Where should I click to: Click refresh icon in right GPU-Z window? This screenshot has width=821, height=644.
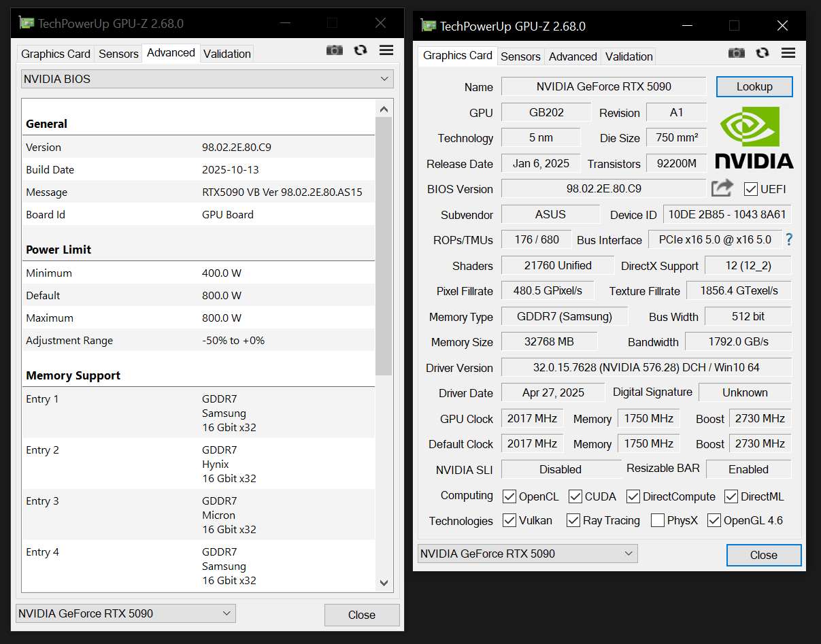coord(763,53)
